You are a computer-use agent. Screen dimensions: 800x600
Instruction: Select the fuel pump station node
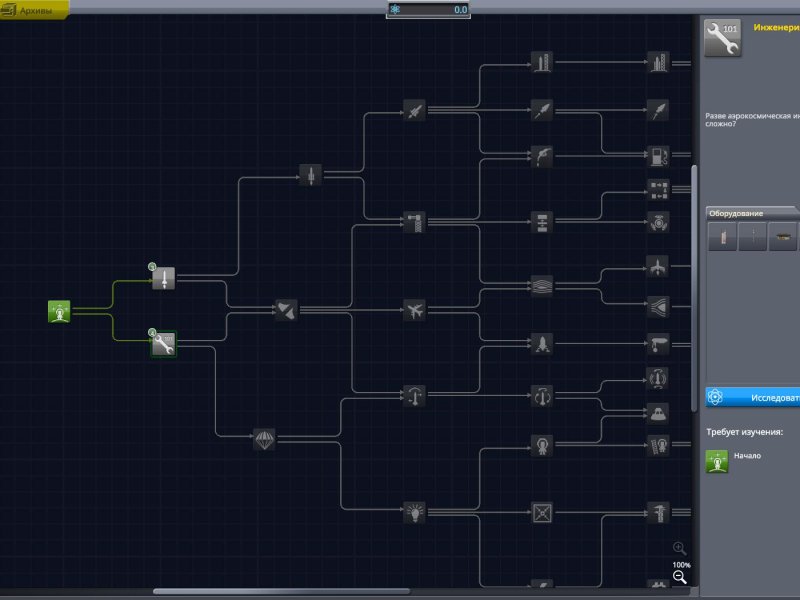point(657,155)
